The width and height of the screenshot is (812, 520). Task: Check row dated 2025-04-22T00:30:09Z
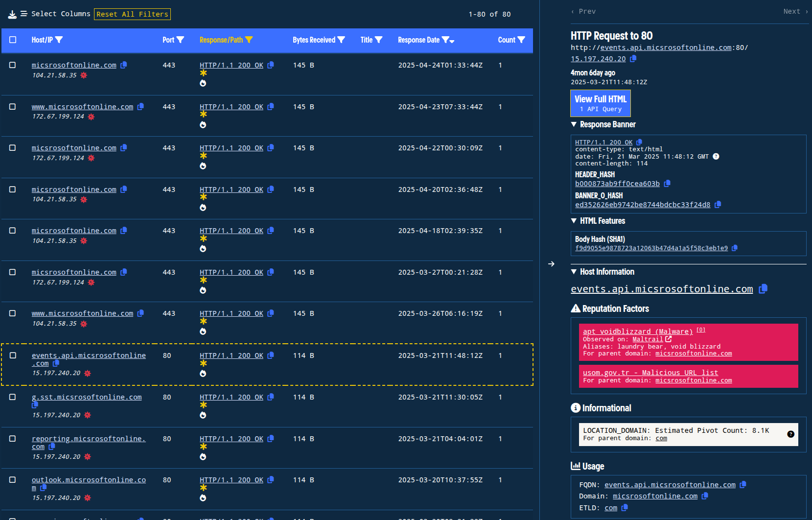(x=13, y=148)
